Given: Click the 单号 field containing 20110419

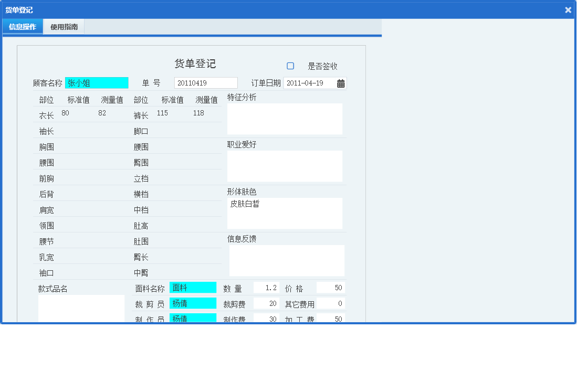Looking at the screenshot, I should click(x=205, y=82).
